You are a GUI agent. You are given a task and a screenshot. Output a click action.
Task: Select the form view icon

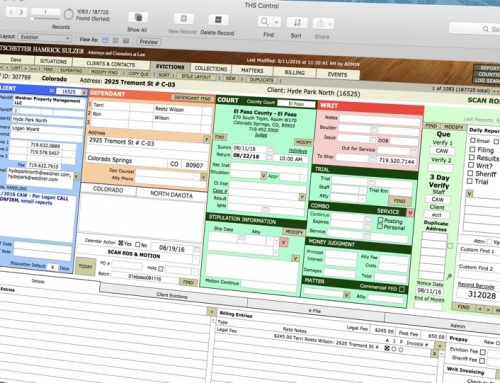(105, 40)
